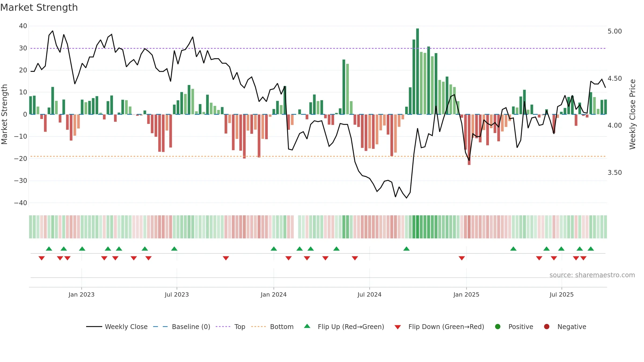Click the orange dotted Bottom threshold line

click(x=318, y=156)
